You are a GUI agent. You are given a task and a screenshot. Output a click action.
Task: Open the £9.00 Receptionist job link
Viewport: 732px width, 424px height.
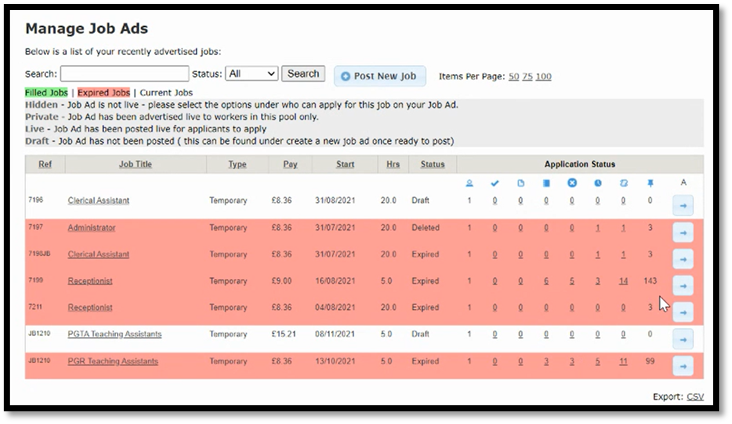click(x=90, y=281)
